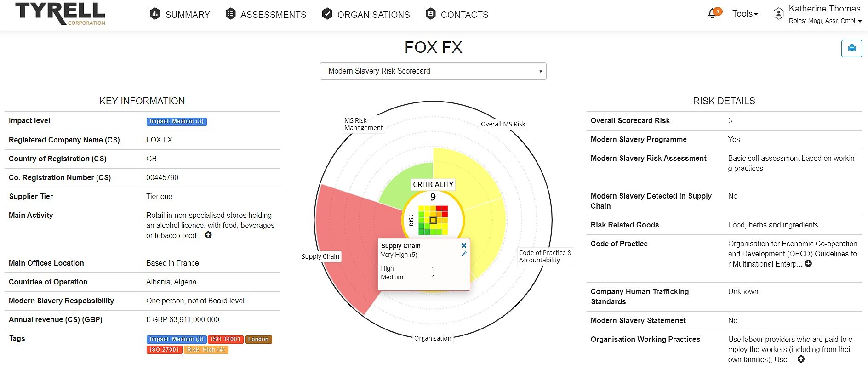Click the Food, herbs and ingredients value
The width and height of the screenshot is (868, 369).
(773, 225)
